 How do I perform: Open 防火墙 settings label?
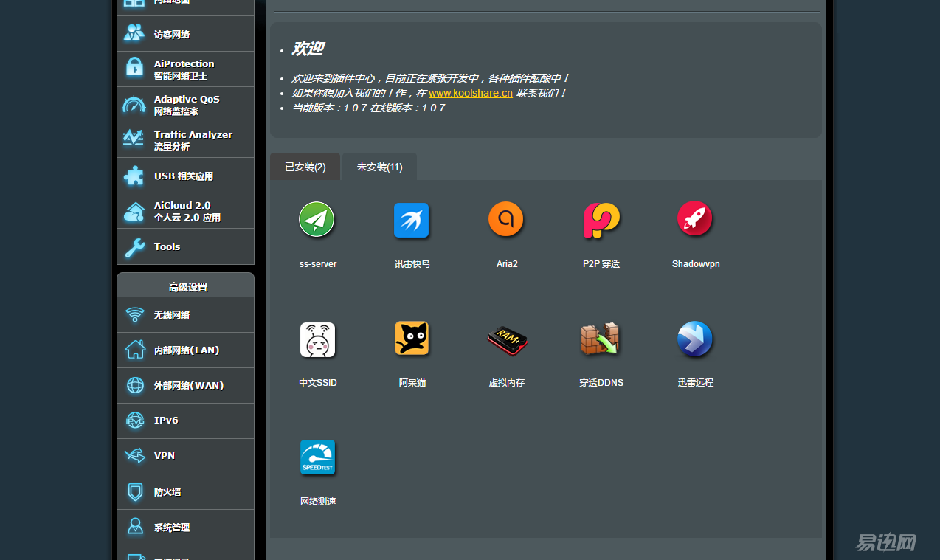(167, 492)
